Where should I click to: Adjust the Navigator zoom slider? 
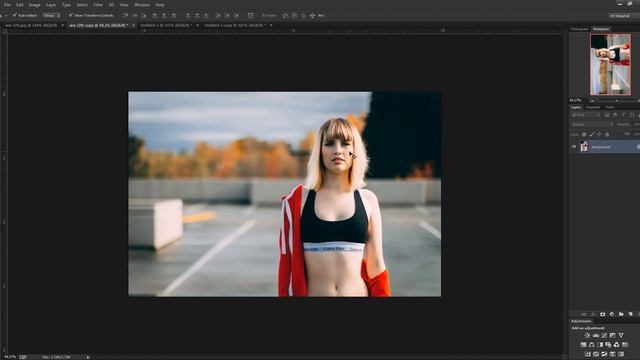click(x=616, y=100)
